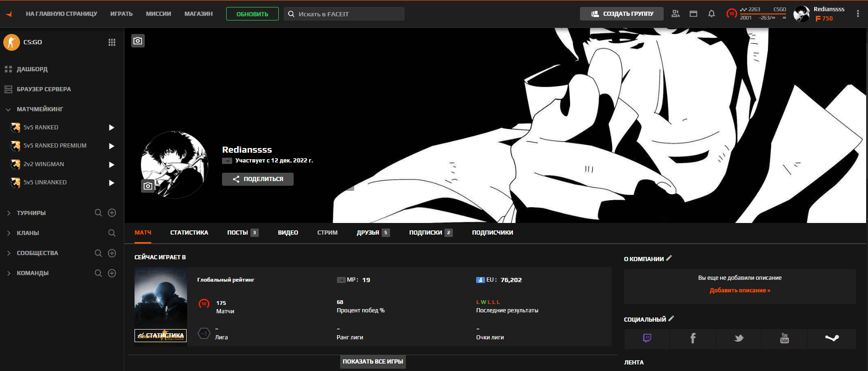Viewport: 868px width, 371px height.
Task: Change profile avatar via camera icon
Action: point(148,186)
